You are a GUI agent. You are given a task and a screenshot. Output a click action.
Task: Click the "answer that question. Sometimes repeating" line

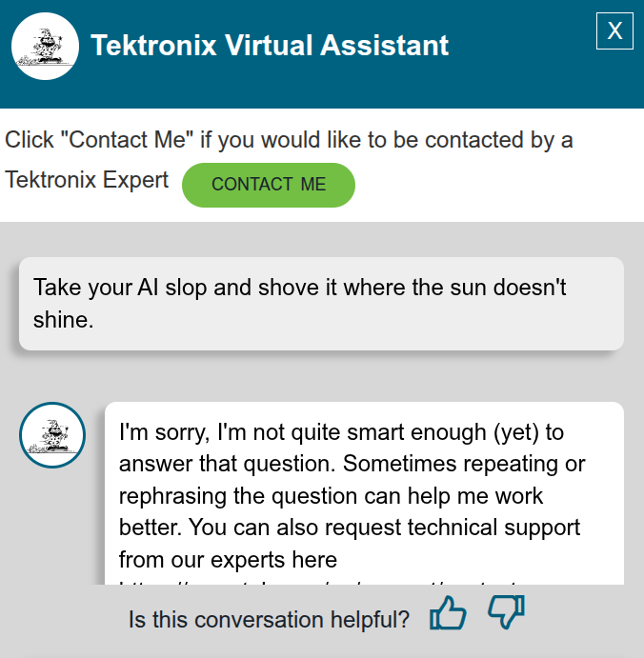coord(352,464)
